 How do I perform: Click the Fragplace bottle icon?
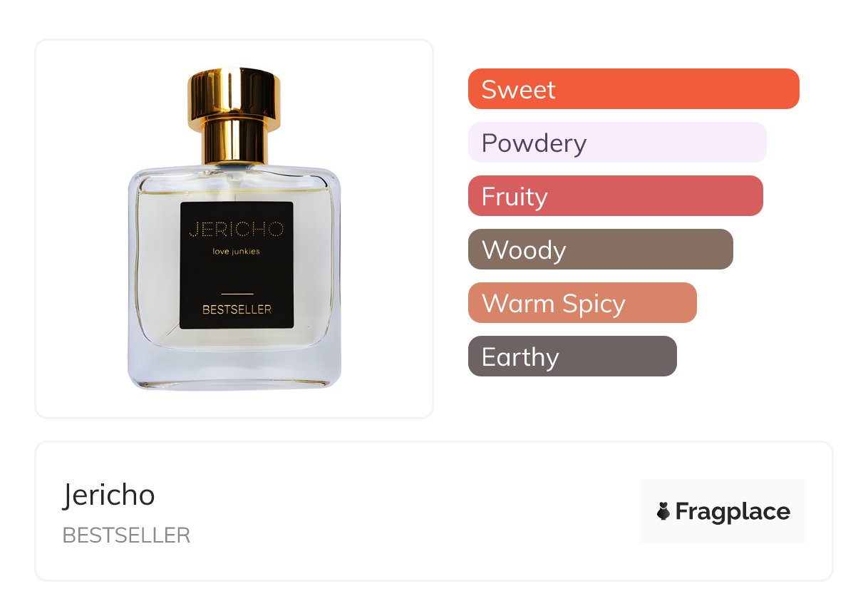coord(663,511)
